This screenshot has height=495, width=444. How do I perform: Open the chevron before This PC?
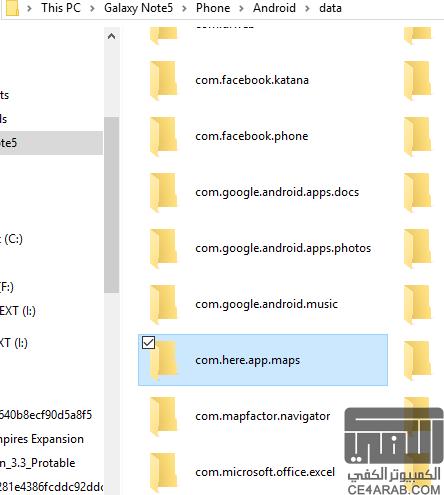[29, 8]
